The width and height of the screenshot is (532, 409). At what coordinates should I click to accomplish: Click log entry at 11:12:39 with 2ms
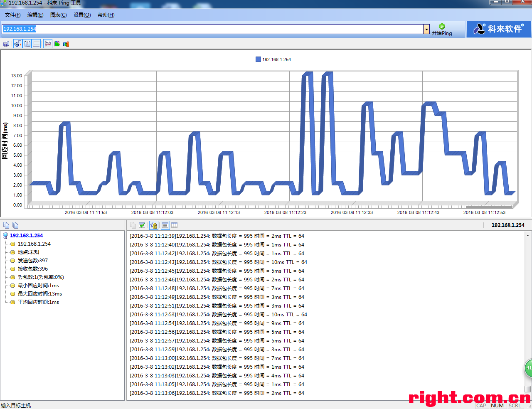tap(217, 236)
